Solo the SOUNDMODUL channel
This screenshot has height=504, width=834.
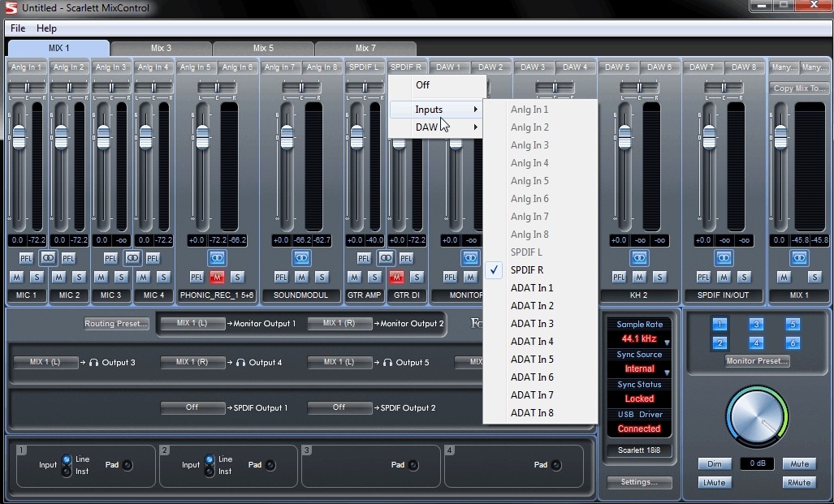click(322, 277)
